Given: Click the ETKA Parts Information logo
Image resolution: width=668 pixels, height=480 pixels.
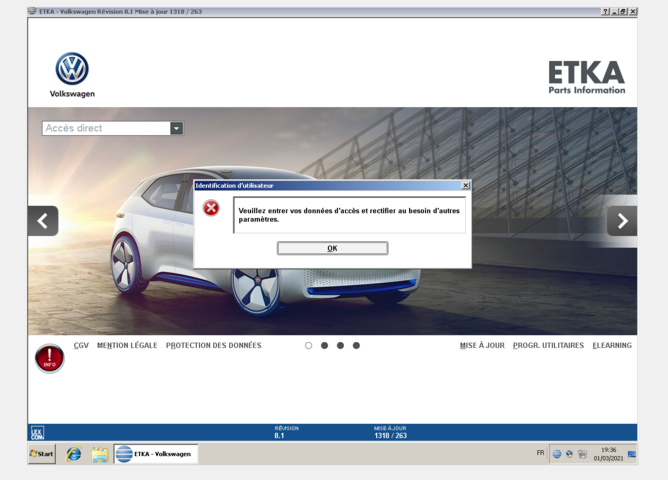Looking at the screenshot, I should point(587,77).
